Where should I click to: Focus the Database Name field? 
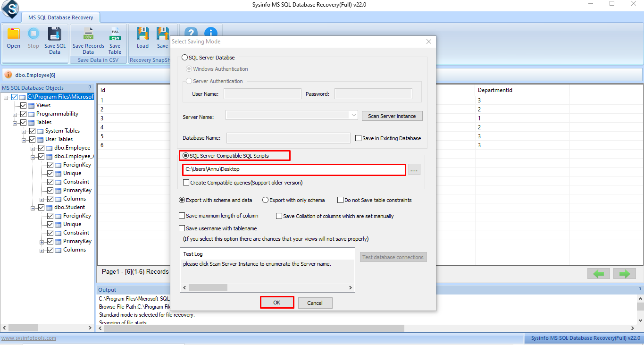pyautogui.click(x=288, y=138)
